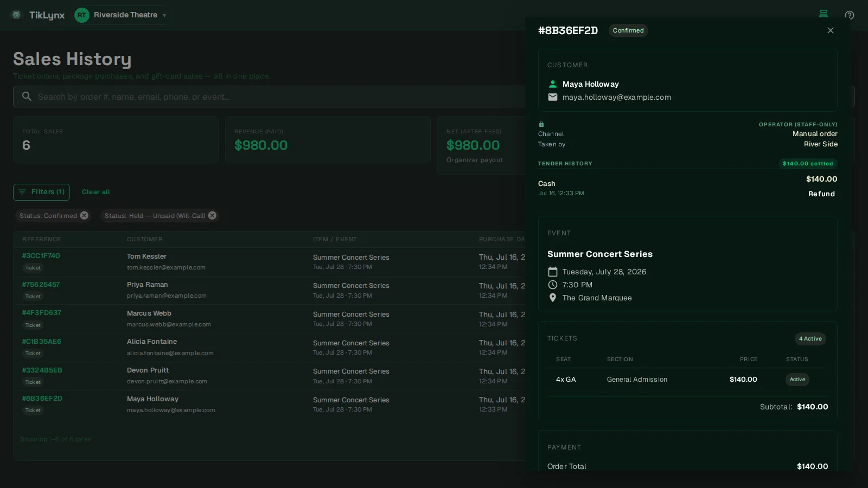The width and height of the screenshot is (868, 488).
Task: Click Maya Holloway name in customer card
Action: click(x=591, y=84)
